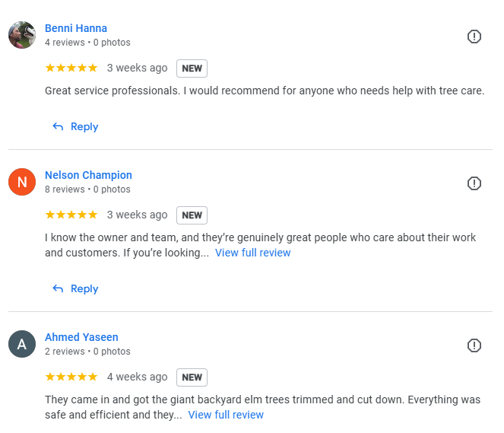Click Ahmed Yaseen's gray avatar
Viewport: 504px width, 433px height.
(x=22, y=344)
